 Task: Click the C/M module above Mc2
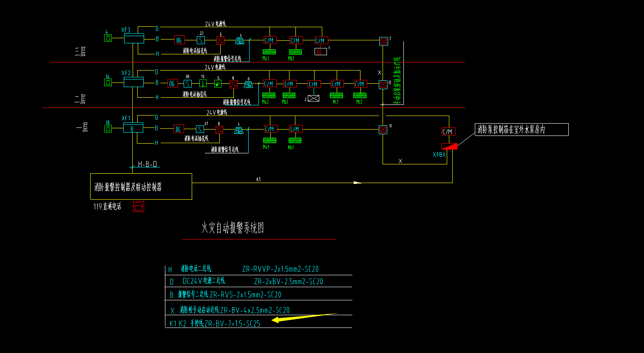(360, 84)
